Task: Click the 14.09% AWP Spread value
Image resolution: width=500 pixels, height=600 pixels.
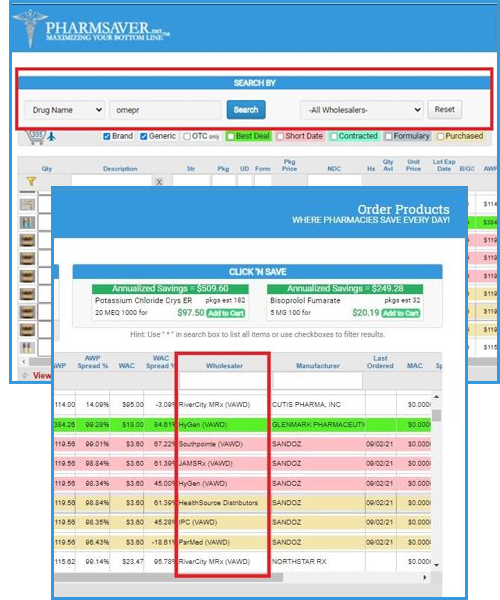Action: click(x=97, y=405)
